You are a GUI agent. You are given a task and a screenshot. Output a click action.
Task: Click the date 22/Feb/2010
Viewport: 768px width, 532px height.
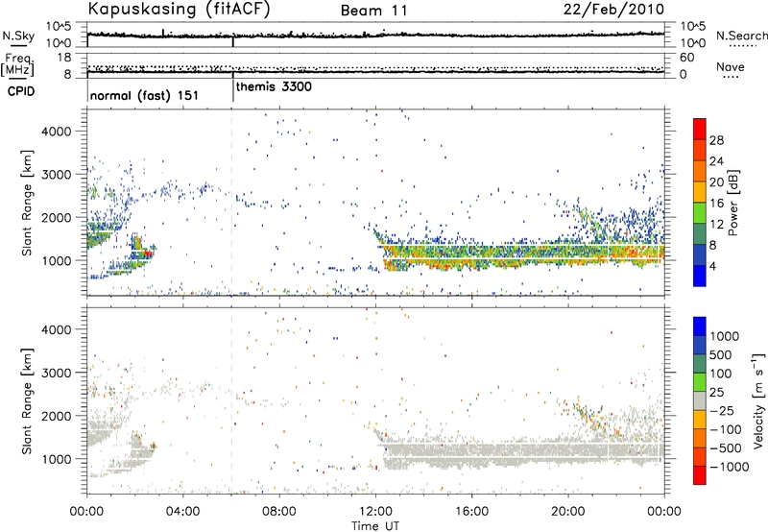click(613, 9)
